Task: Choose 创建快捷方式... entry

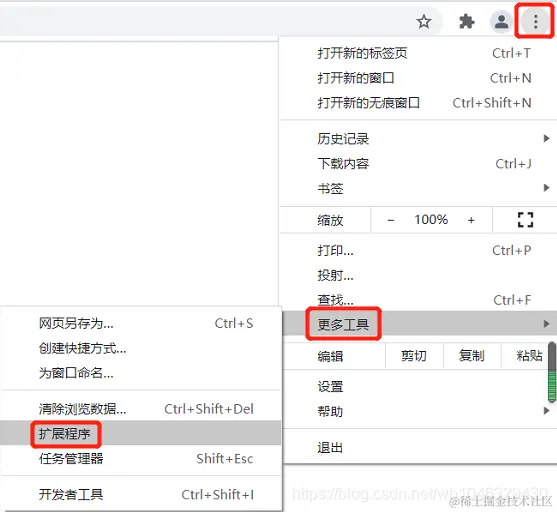Action: pyautogui.click(x=141, y=349)
